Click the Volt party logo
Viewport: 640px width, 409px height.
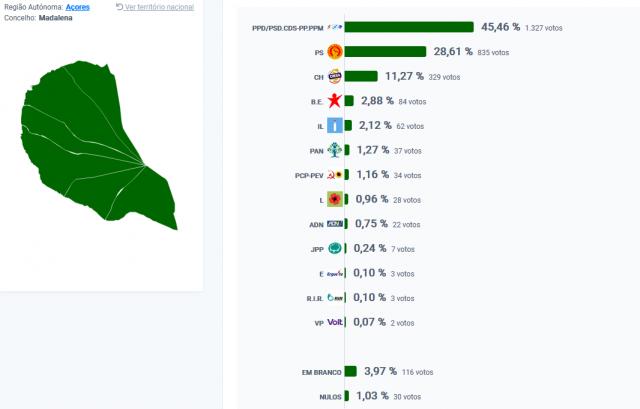pyautogui.click(x=335, y=323)
